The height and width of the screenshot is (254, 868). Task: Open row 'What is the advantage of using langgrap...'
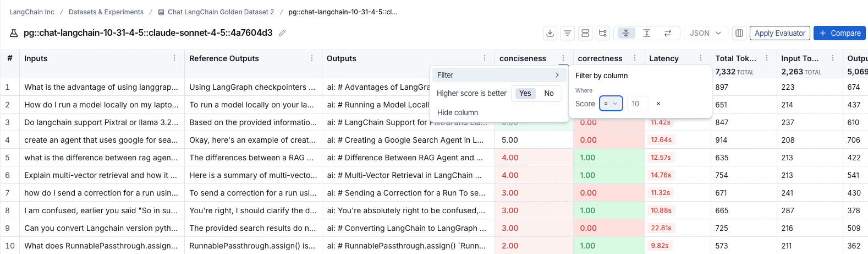(101, 87)
